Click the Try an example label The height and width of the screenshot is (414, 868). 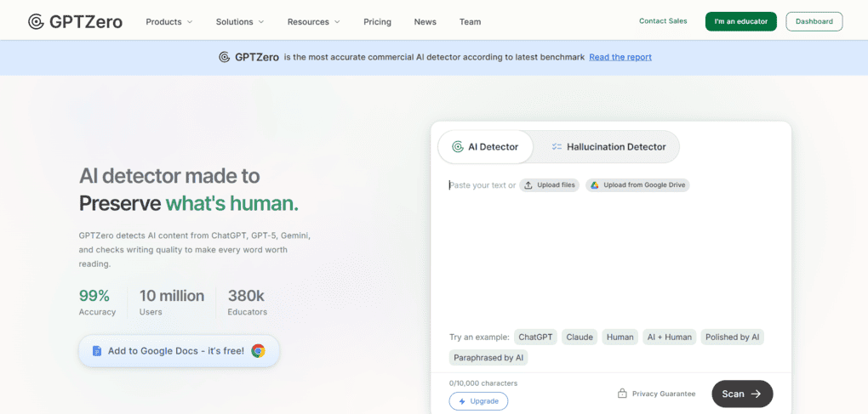[x=479, y=337]
